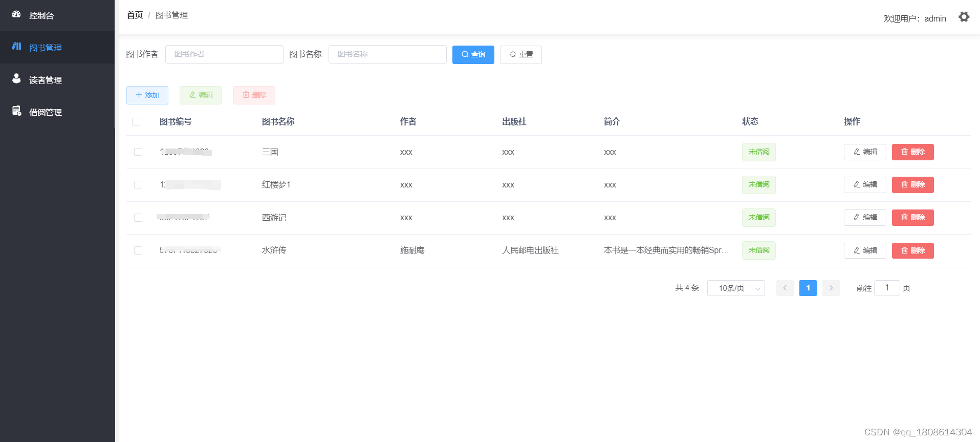Viewport: 980px width, 442px height.
Task: Click the blue 查询 search button
Action: coord(473,54)
